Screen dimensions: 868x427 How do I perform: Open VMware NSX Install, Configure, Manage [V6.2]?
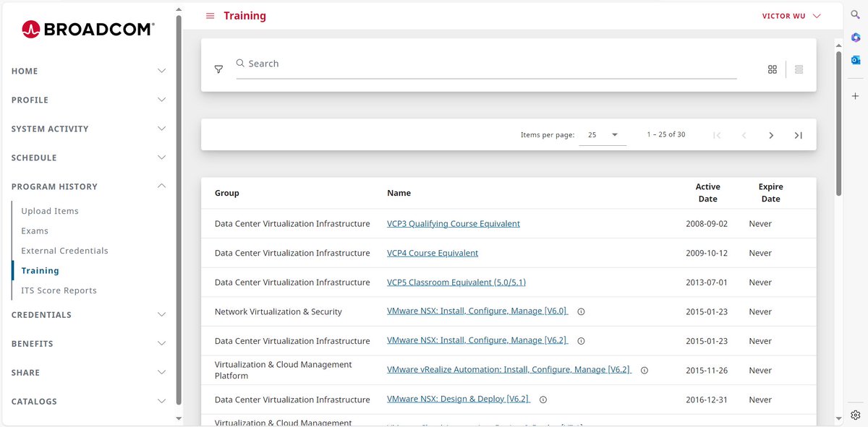[x=477, y=340]
